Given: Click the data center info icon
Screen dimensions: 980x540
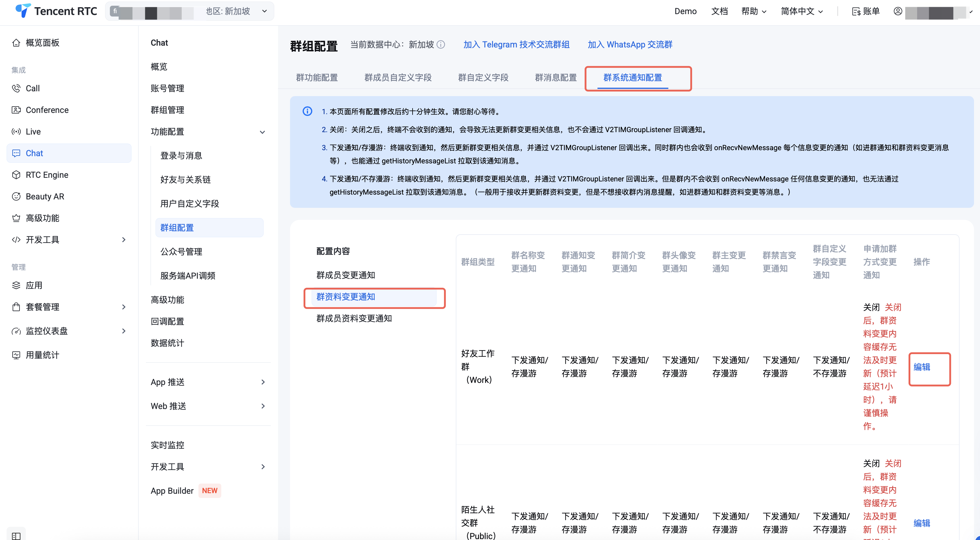Looking at the screenshot, I should coord(441,44).
